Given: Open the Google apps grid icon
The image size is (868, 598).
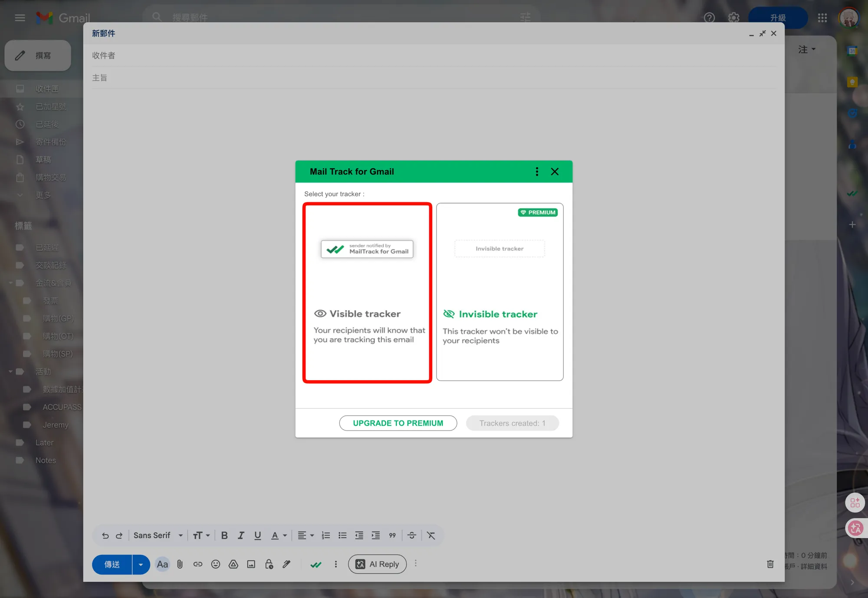Looking at the screenshot, I should (822, 18).
